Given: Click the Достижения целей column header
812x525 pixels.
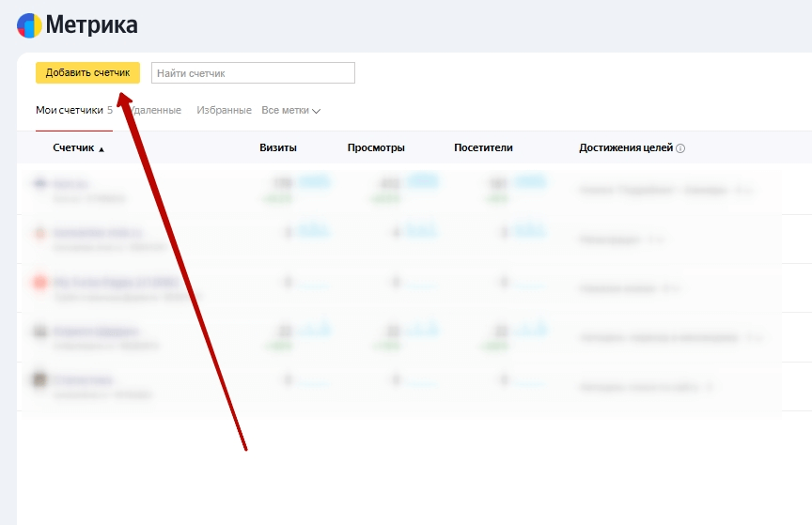Looking at the screenshot, I should click(x=626, y=147).
